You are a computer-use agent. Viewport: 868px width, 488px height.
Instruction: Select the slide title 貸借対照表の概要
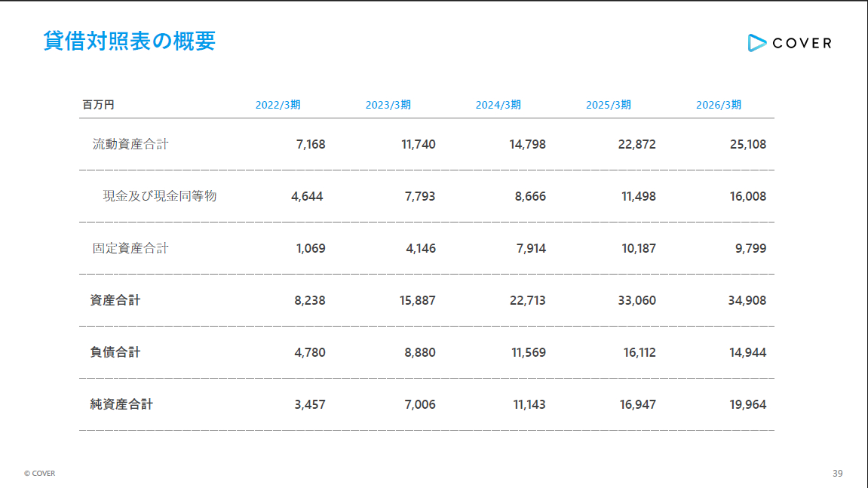[130, 41]
